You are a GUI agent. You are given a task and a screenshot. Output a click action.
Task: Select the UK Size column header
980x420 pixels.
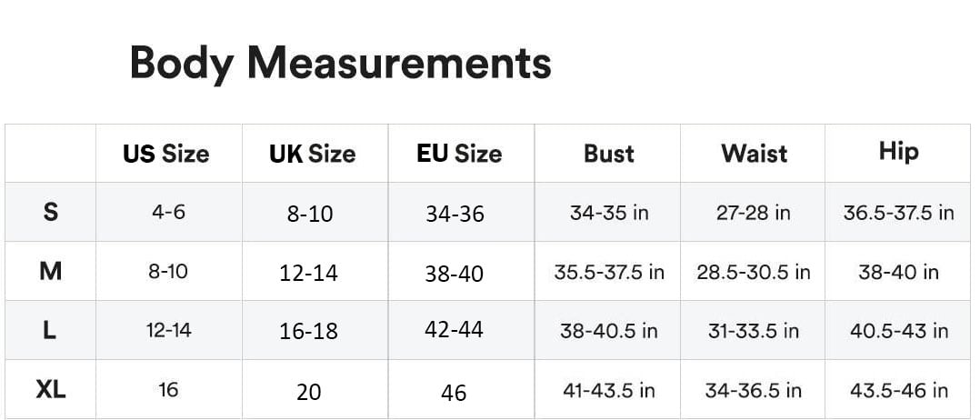(312, 154)
